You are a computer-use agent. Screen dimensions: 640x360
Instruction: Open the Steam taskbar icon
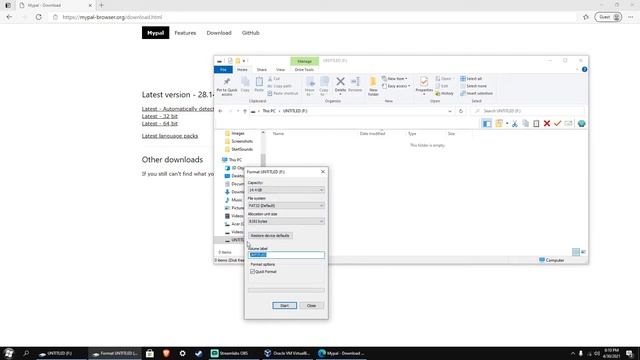coord(199,353)
